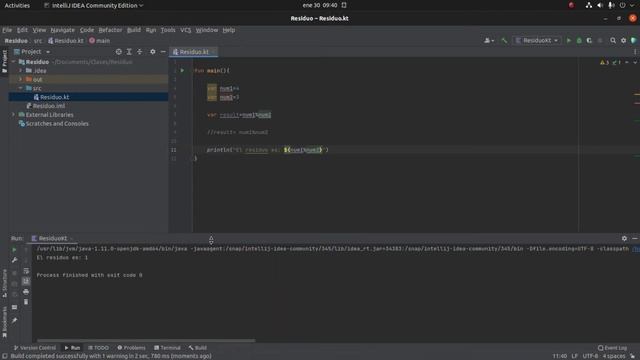Click the print icon in Run panel toolbar

pos(26,291)
